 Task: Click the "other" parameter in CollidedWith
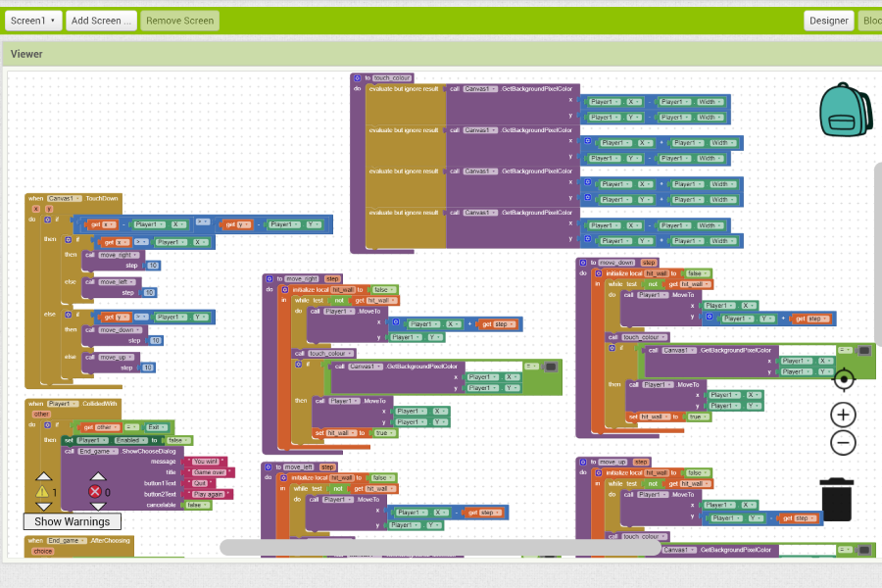41,415
